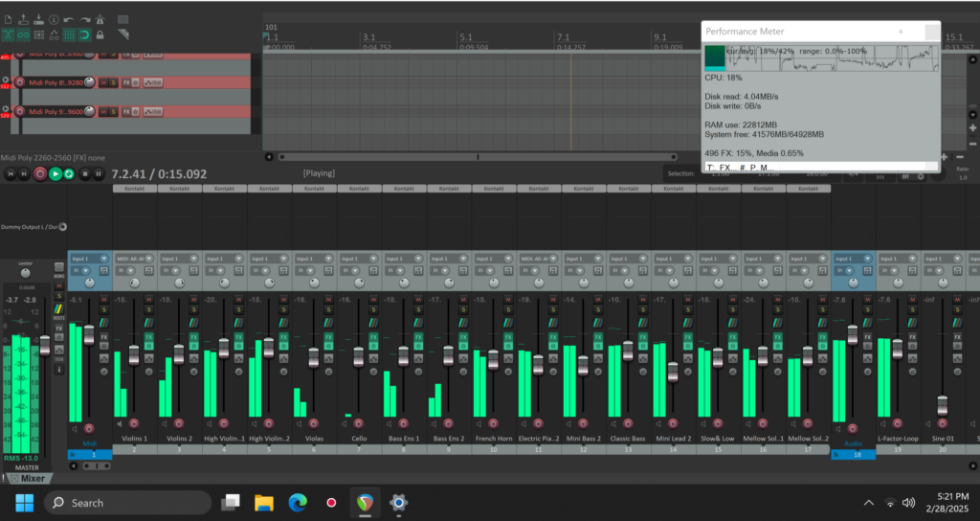Viewport: 980px width, 521px height.
Task: Open master track routing icon
Action: [59, 309]
